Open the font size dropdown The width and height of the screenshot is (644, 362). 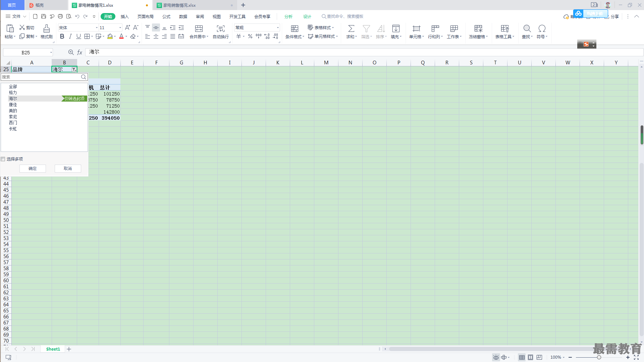120,28
